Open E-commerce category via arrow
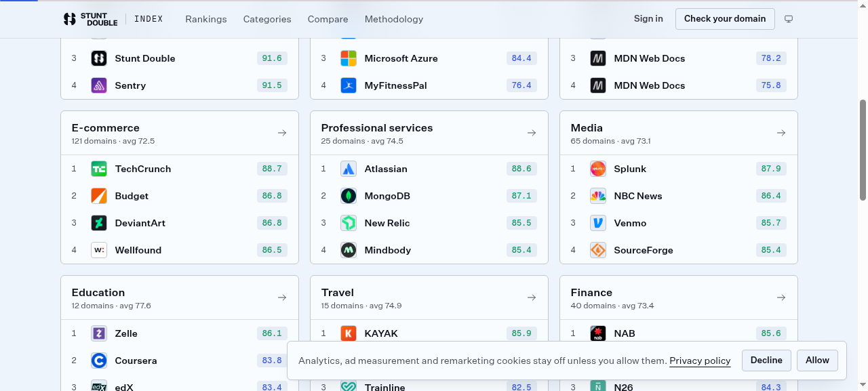Screen dimensions: 868x391 (282, 133)
